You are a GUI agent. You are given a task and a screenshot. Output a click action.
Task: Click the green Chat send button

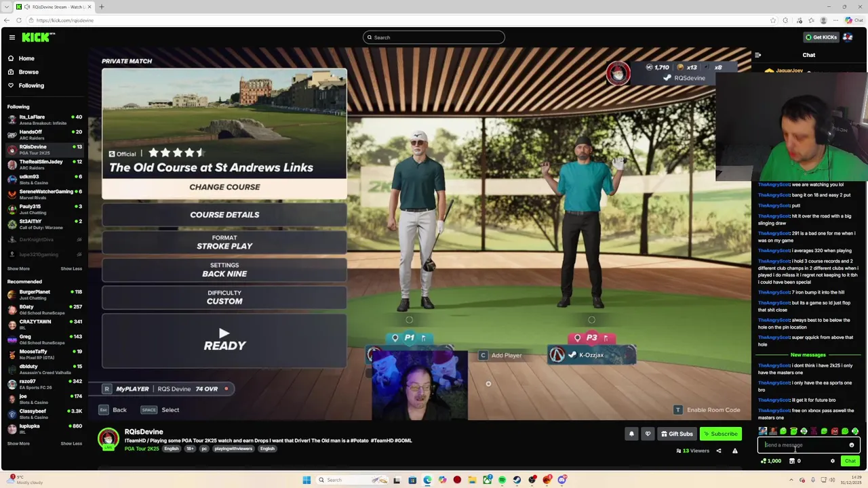click(x=850, y=461)
